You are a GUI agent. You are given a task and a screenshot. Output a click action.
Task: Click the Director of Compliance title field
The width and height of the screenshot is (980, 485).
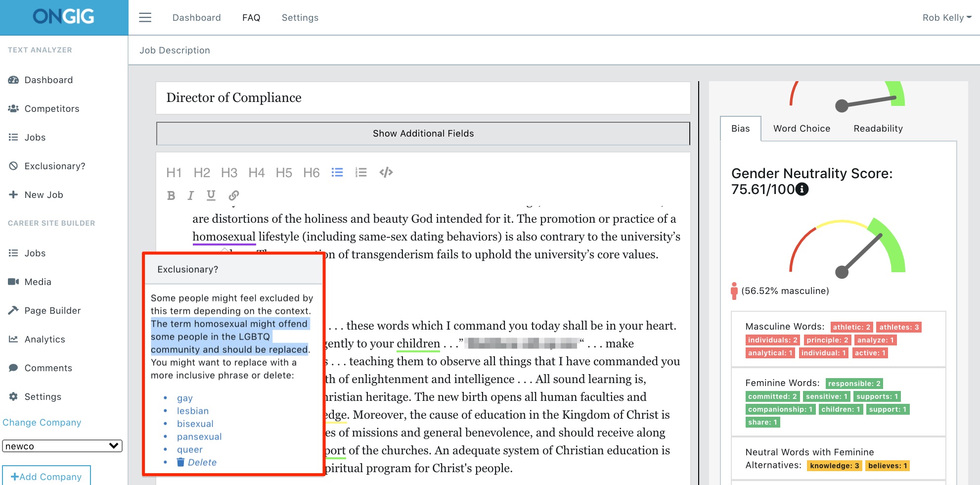(423, 98)
